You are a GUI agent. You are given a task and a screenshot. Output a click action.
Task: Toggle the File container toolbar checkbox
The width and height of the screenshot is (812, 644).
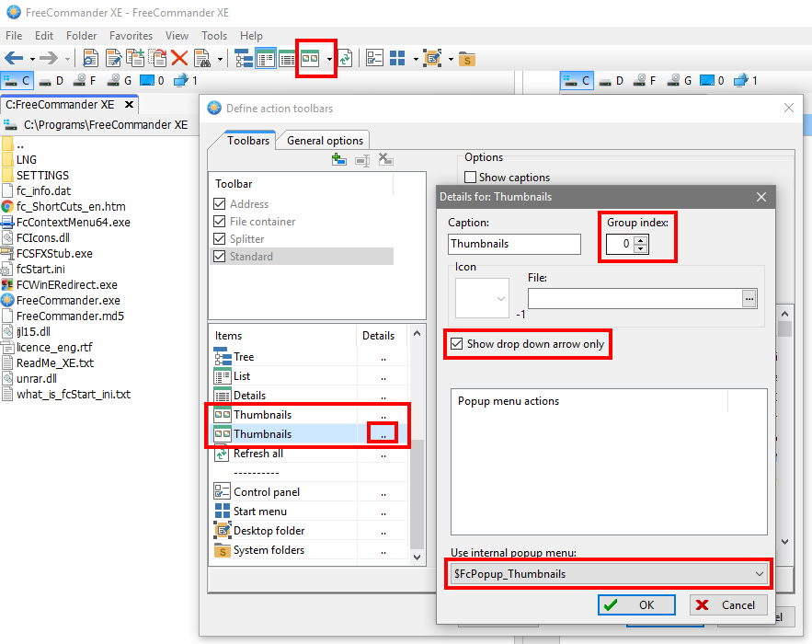(219, 222)
